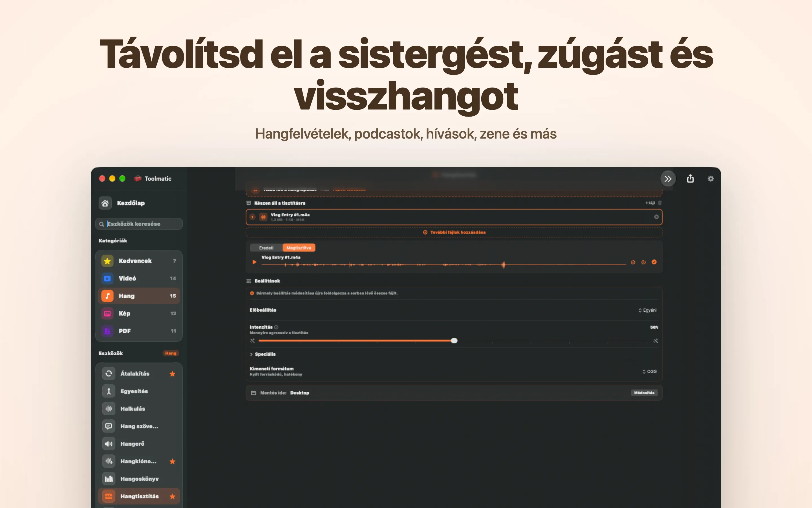Click További fájlok hozzáadása
The width and height of the screenshot is (812, 508).
pos(454,232)
